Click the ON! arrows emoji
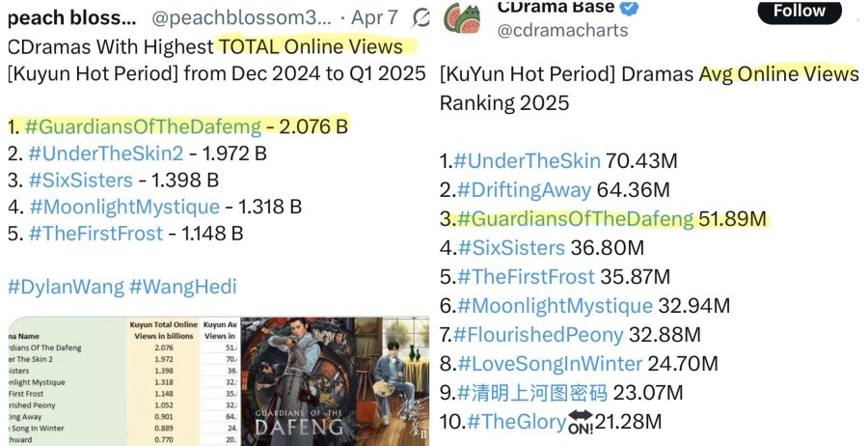Screen dimensions: 868x446 [x=581, y=422]
